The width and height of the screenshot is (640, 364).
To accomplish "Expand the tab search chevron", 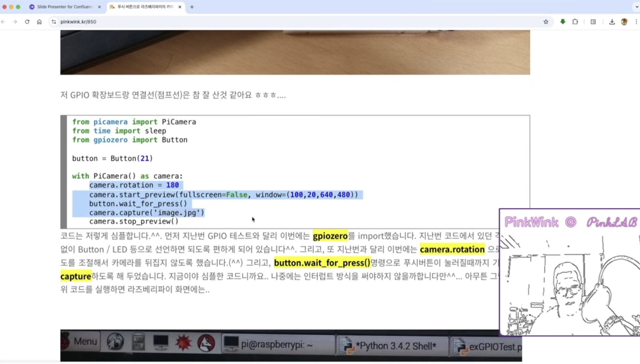I will 637,7.
